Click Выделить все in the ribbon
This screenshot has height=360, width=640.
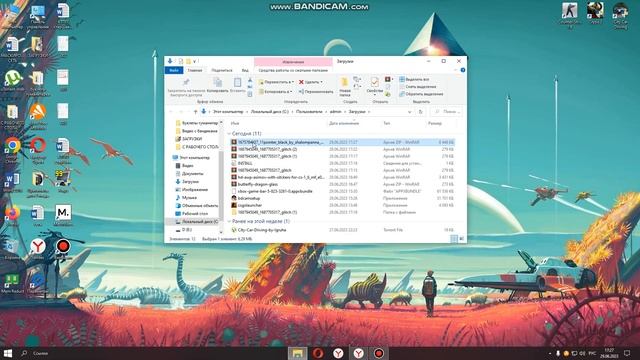[414, 79]
